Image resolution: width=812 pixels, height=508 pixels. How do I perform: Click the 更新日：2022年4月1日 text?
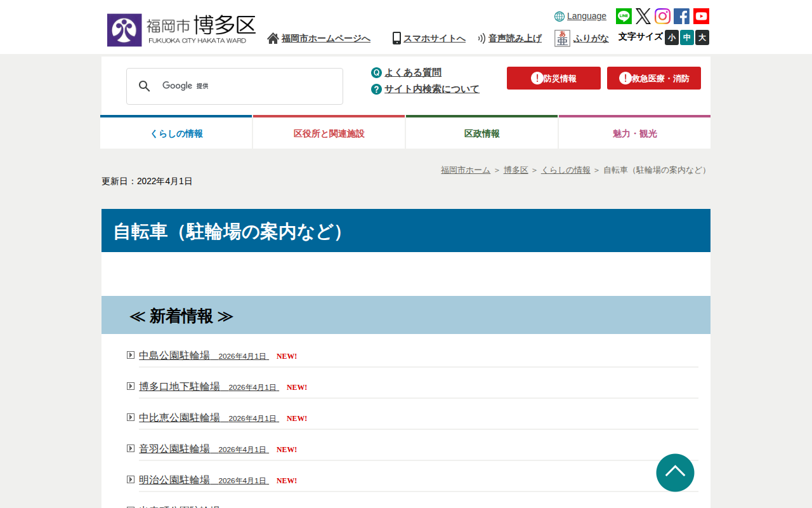tap(147, 182)
